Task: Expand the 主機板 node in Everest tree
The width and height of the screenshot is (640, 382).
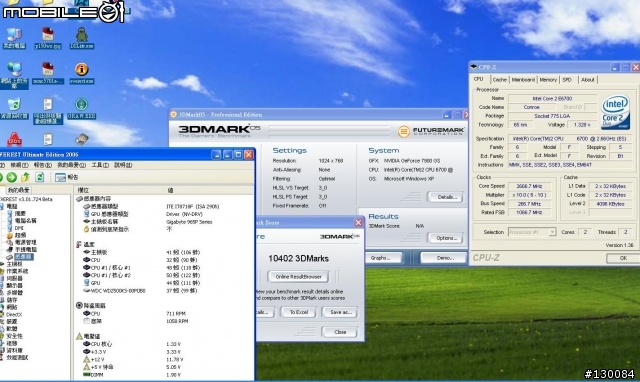Action: (x=14, y=264)
